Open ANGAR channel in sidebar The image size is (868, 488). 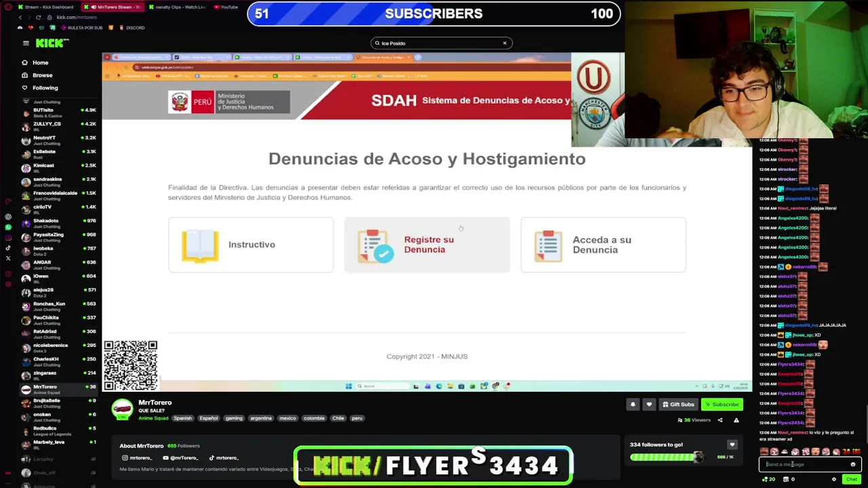(60, 265)
